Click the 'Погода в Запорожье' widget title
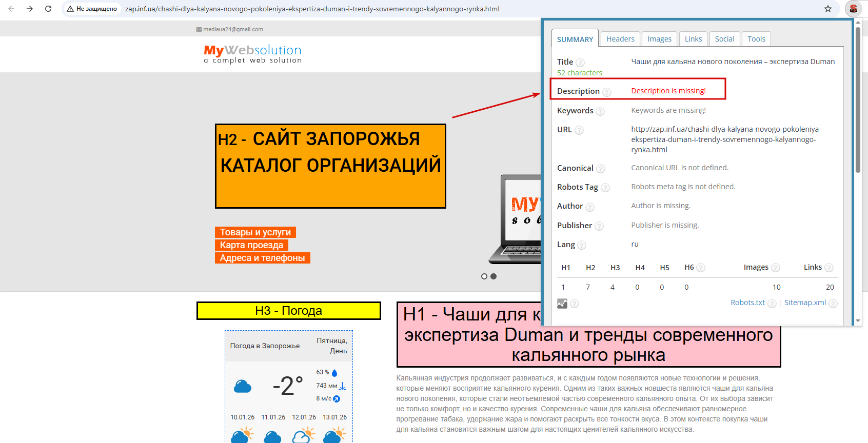Screen dimensions: 868x443 point(265,346)
